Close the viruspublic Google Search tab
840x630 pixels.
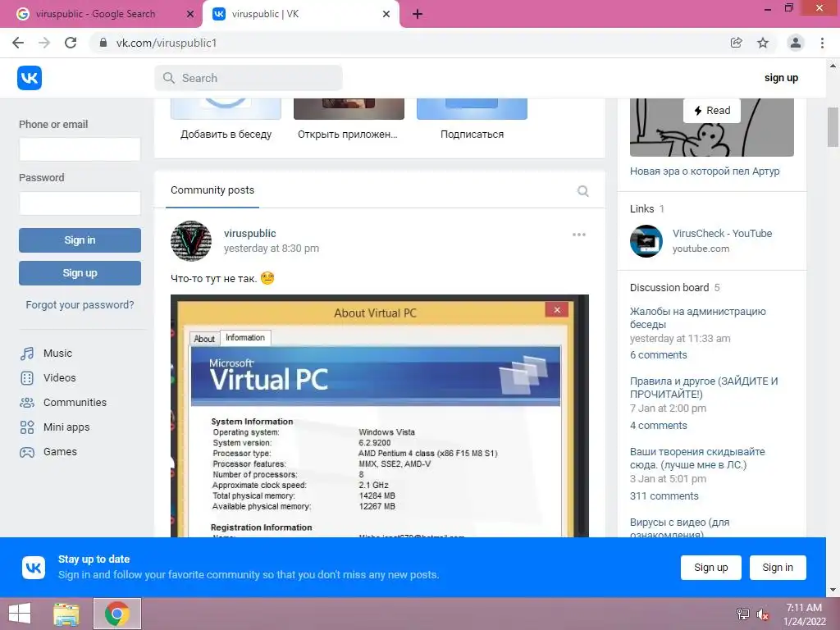[190, 15]
